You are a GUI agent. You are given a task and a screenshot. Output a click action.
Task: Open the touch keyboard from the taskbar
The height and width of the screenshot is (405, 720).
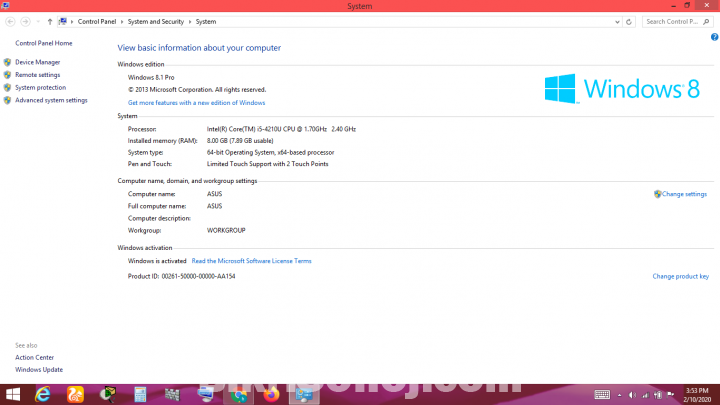[x=602, y=394]
